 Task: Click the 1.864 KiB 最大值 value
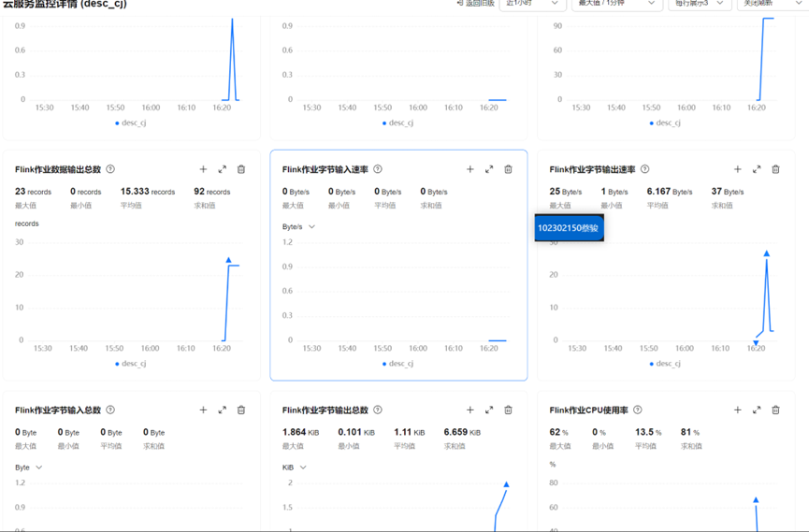pos(301,432)
